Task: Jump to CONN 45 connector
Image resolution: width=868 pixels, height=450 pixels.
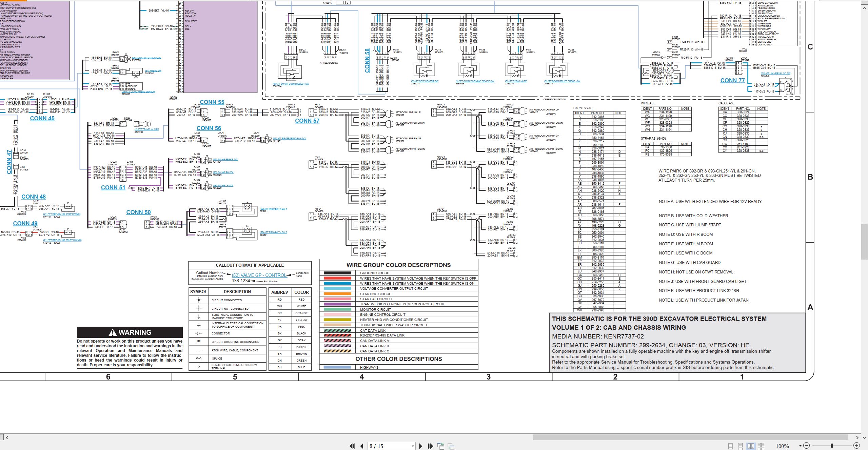Action: (x=42, y=118)
